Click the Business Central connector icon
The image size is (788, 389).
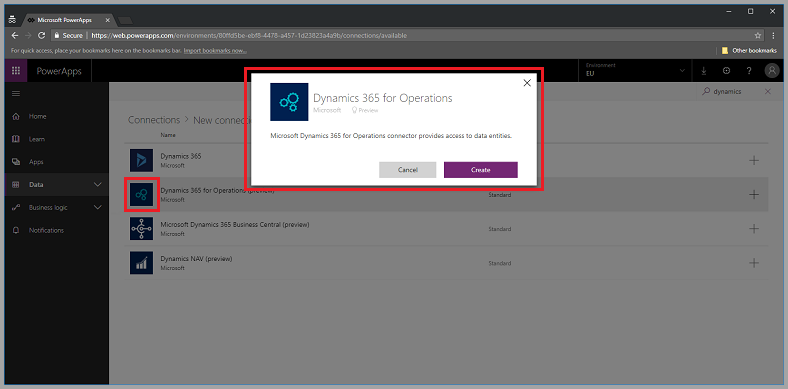(x=141, y=229)
